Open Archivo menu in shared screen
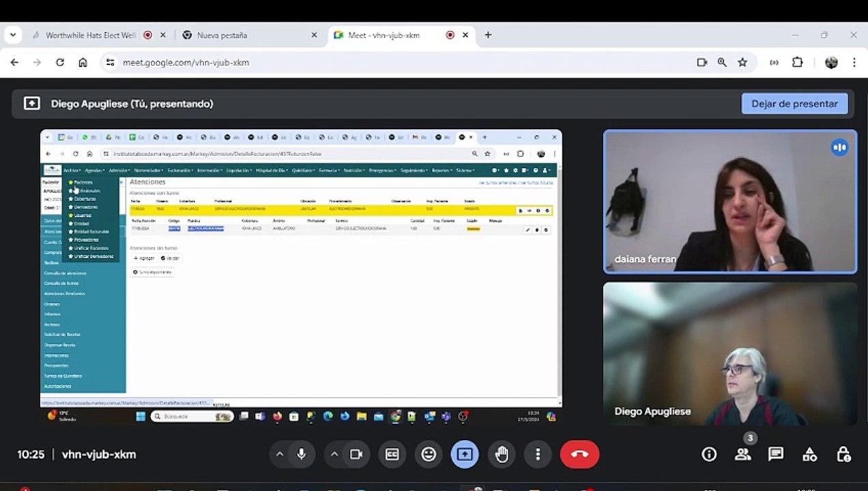The width and height of the screenshot is (868, 491). click(x=72, y=170)
